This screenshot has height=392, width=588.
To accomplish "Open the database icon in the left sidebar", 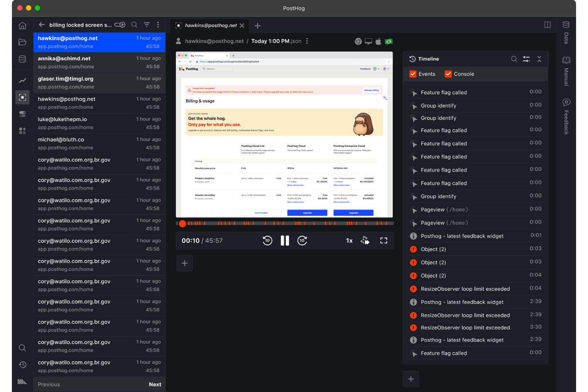I will tap(22, 59).
